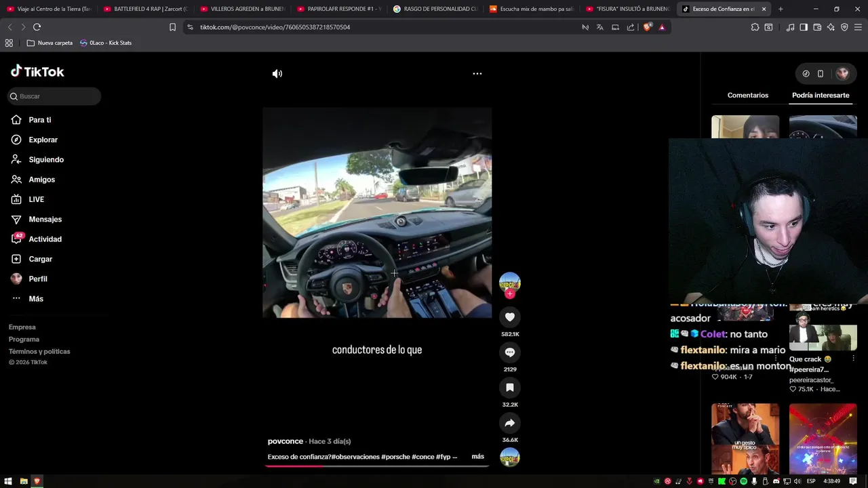The width and height of the screenshot is (868, 488).
Task: Toggle the browser sidebar panel icon
Action: pyautogui.click(x=804, y=27)
